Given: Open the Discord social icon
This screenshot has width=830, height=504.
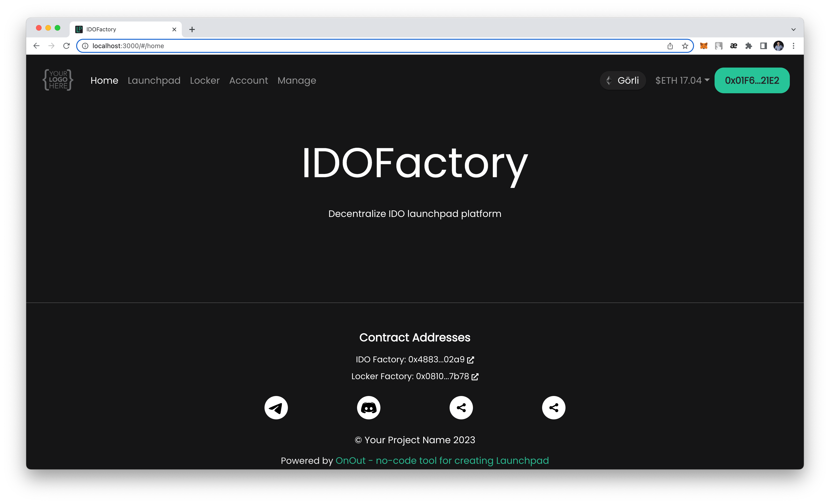Looking at the screenshot, I should [368, 408].
